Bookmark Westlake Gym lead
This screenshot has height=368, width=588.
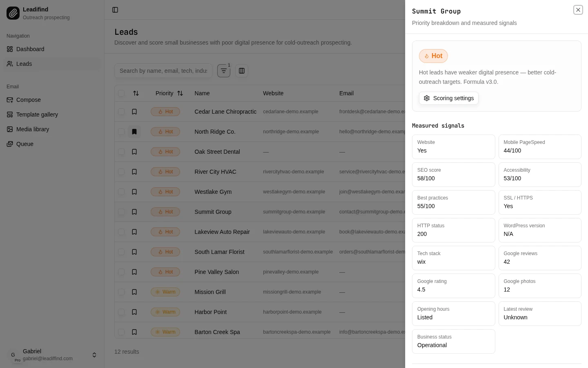[x=134, y=192]
